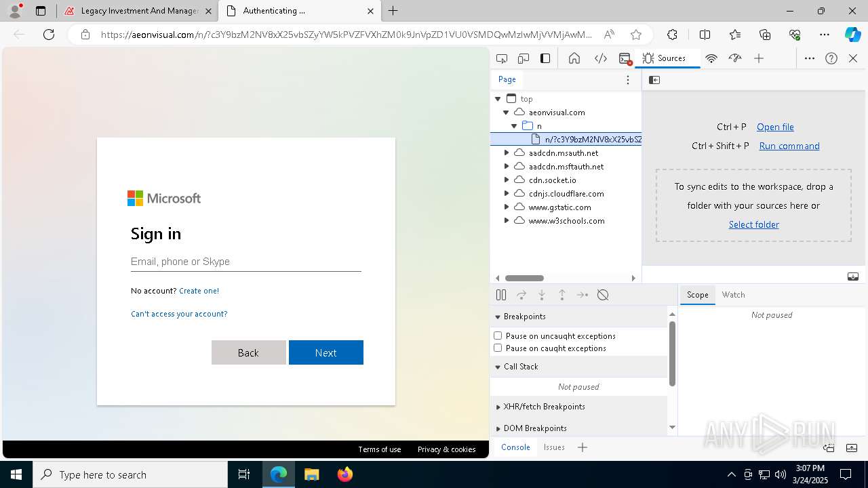The width and height of the screenshot is (868, 488).
Task: Toggle the coverage drawer icon in editor
Action: (x=853, y=277)
